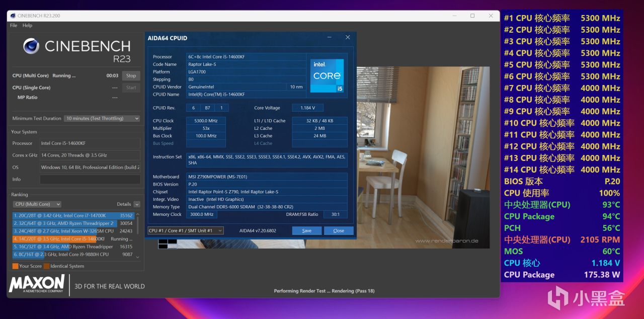Close AIDA64 CPUID using the title bar X

(348, 38)
